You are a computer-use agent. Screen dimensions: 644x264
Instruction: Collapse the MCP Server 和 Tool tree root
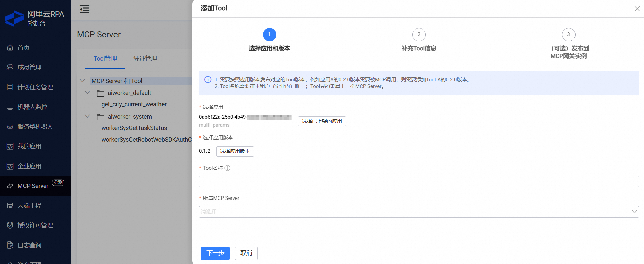[x=82, y=81]
